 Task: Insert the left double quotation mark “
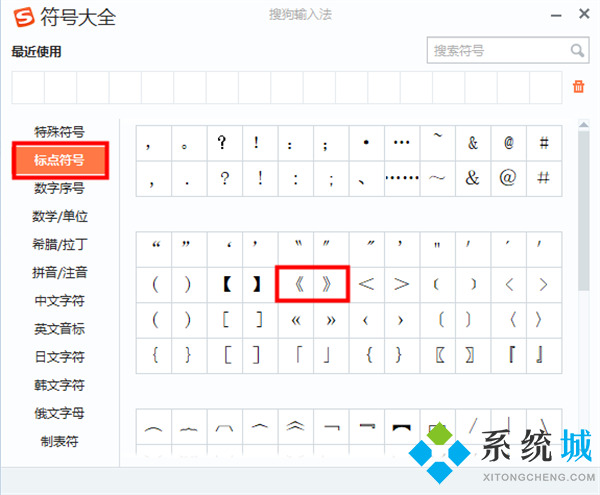click(x=154, y=249)
